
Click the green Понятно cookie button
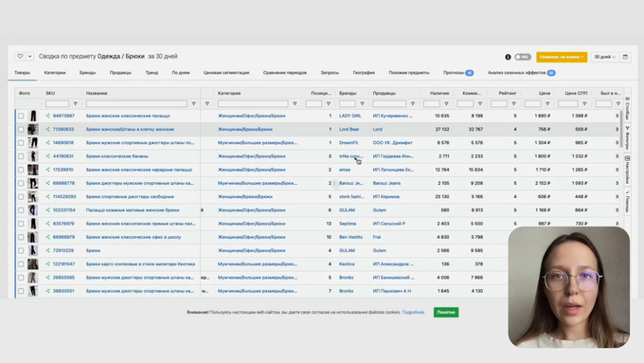[446, 313]
